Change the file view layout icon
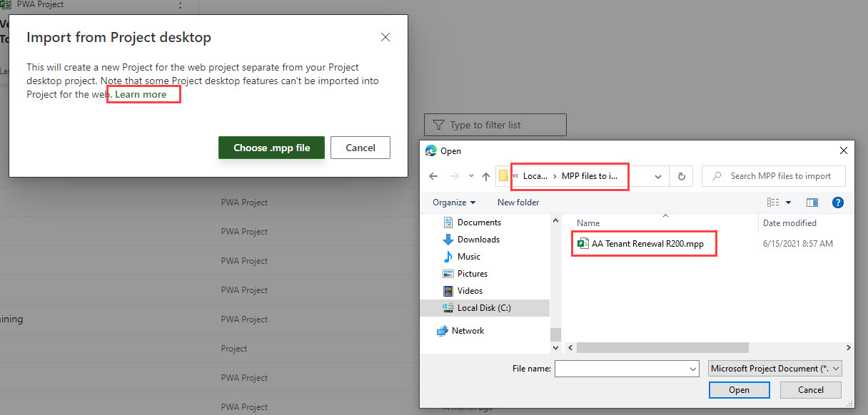Viewport: 868px width, 415px height. 774,203
